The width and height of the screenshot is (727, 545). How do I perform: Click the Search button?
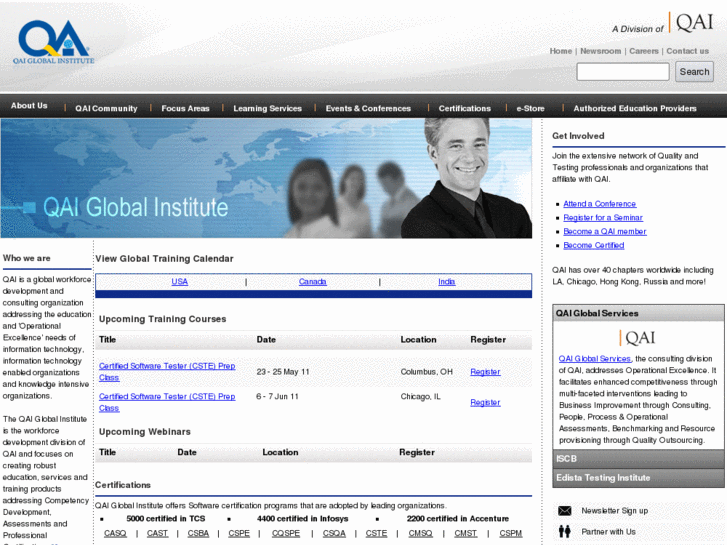point(694,72)
